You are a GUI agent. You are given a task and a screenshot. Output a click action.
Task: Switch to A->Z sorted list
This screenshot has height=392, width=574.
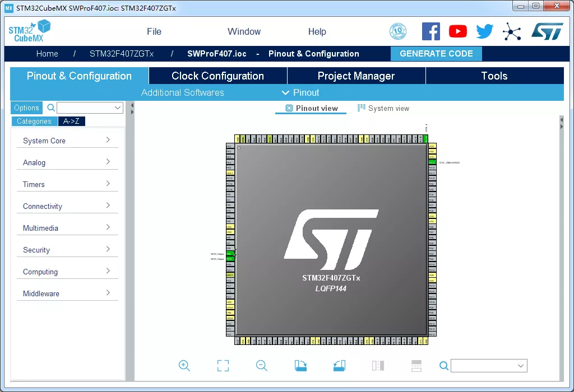click(71, 121)
